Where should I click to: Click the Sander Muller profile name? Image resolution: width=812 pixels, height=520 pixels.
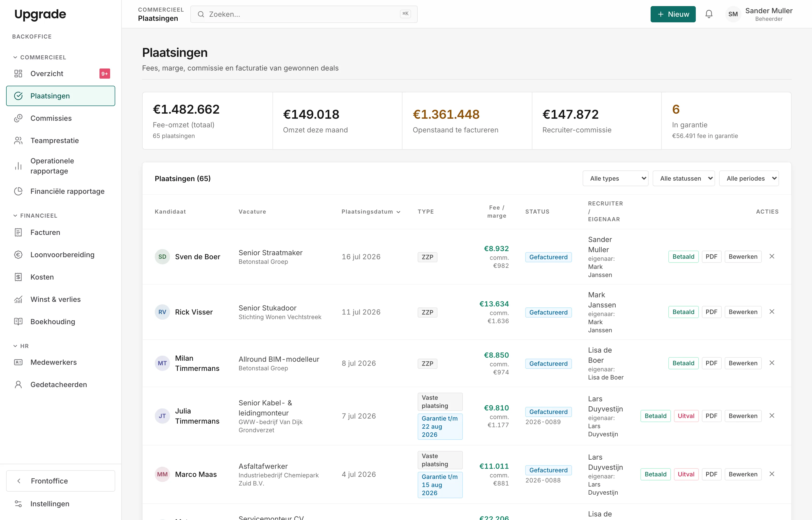click(769, 11)
